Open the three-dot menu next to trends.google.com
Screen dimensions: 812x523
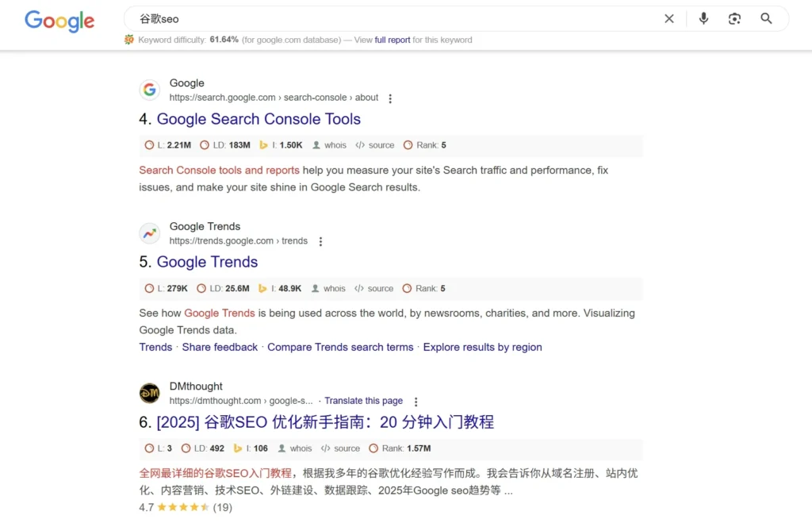[320, 241]
